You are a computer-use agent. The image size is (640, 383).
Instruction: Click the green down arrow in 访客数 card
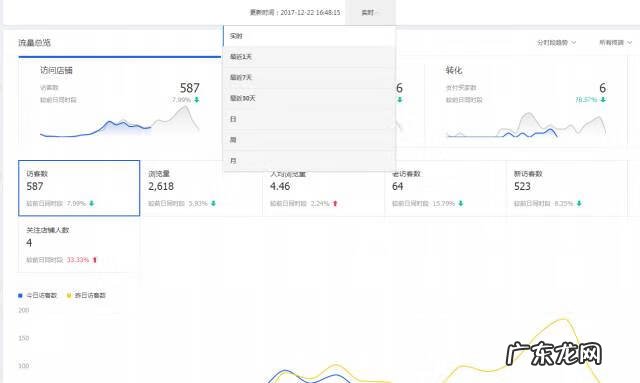[92, 203]
